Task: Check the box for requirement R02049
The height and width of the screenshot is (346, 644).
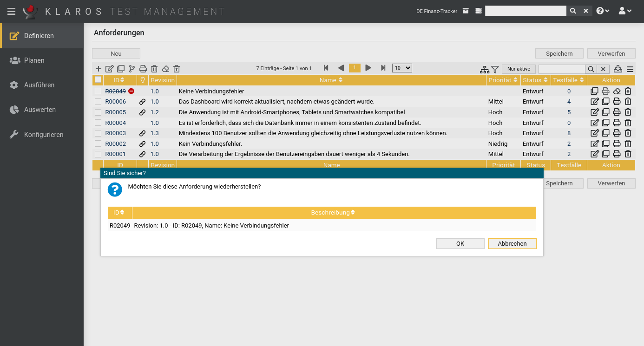Action: tap(98, 91)
